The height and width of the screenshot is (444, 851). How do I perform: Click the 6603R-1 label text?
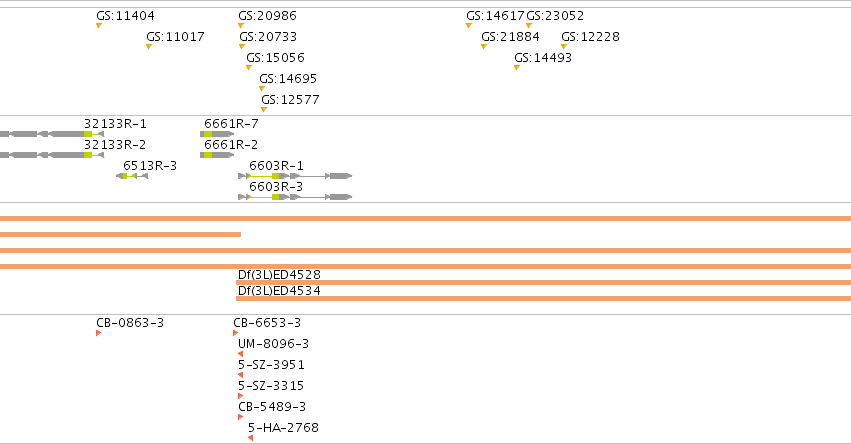pos(276,166)
